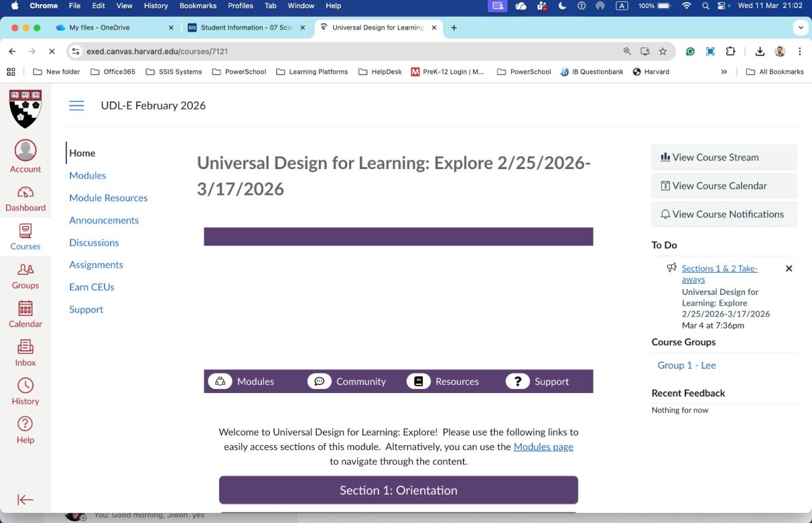Toggle the course navigation hamburger menu
The image size is (812, 523).
(x=76, y=106)
